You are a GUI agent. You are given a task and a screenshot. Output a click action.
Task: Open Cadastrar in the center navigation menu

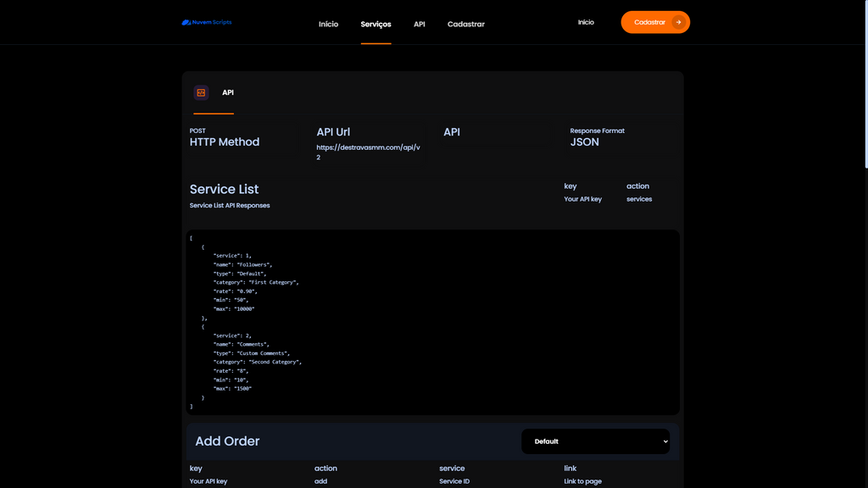pos(465,24)
